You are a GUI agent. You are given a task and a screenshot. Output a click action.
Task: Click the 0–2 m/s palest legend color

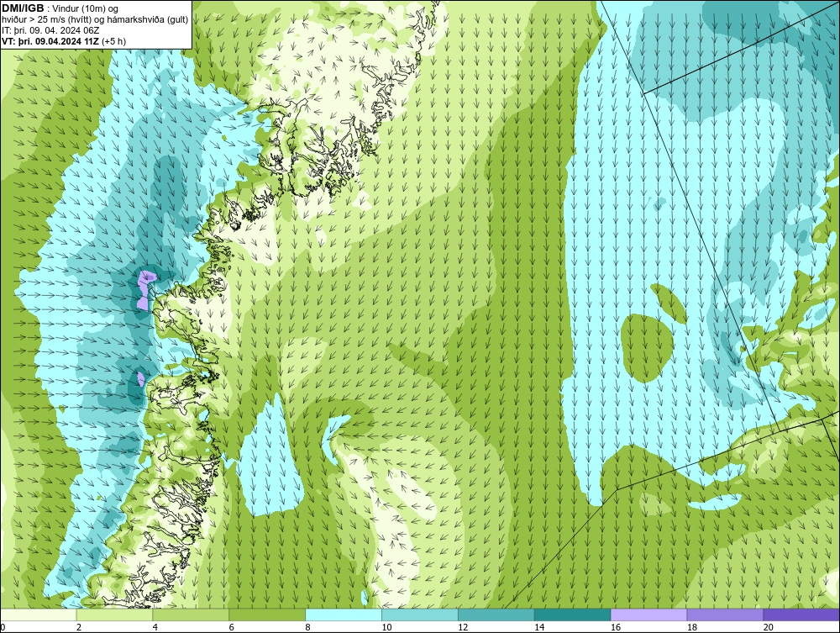39,615
